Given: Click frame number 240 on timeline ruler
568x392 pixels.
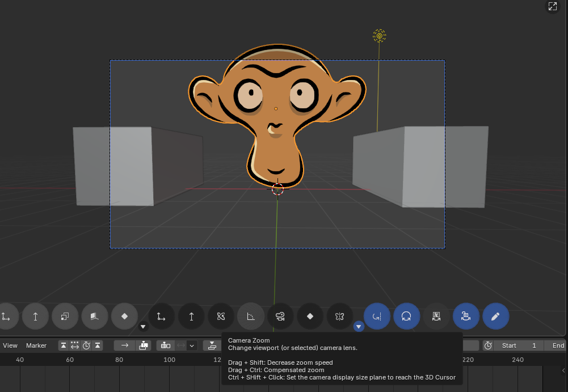Looking at the screenshot, I should 517,360.
